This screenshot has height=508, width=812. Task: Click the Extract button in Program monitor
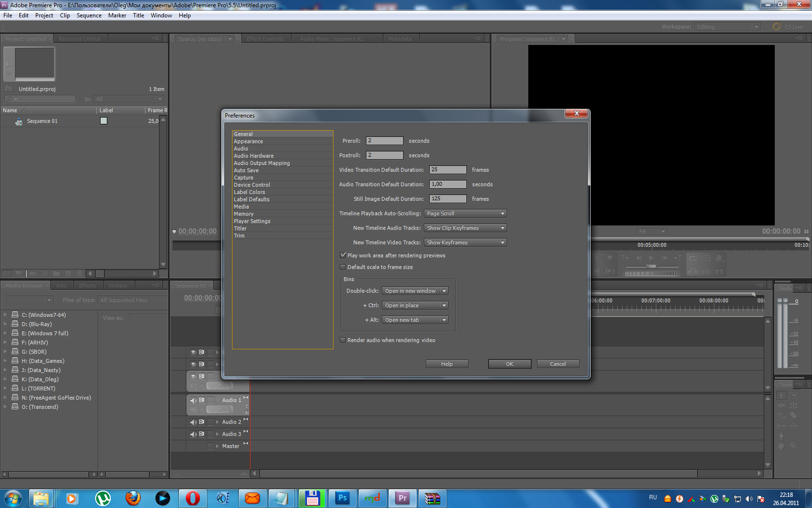[706, 271]
